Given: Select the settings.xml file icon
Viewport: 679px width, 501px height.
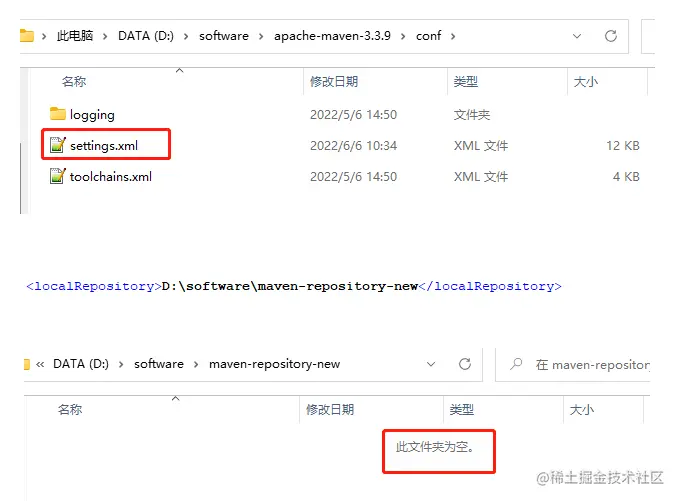Looking at the screenshot, I should coord(58,145).
